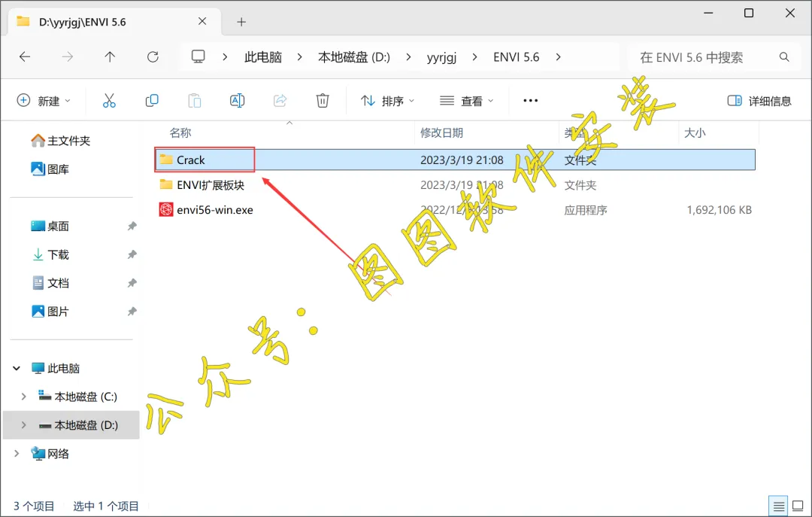Click 此电脑 in the address breadcrumb
This screenshot has width=812, height=517.
263,57
